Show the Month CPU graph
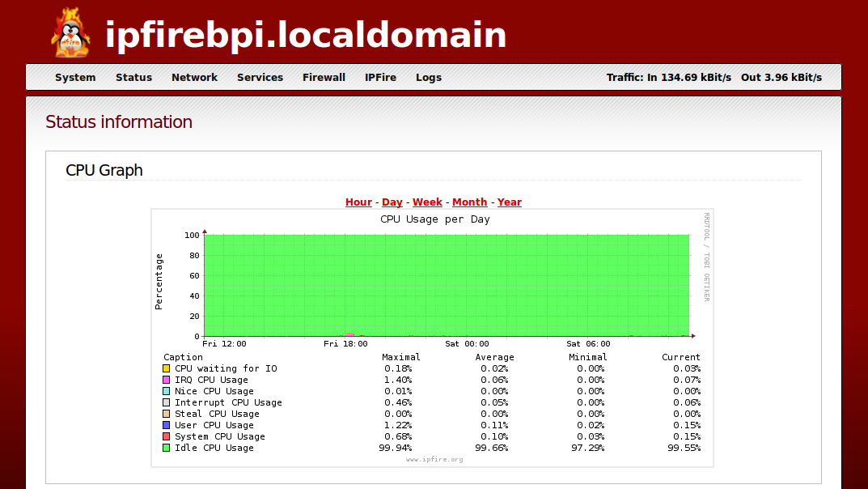The width and height of the screenshot is (868, 489). pyautogui.click(x=469, y=202)
